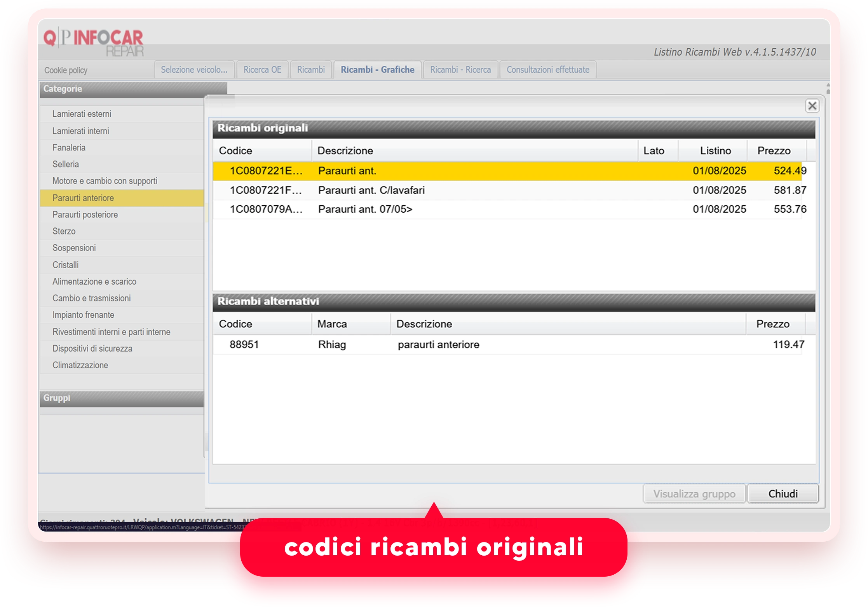Click the Gruppi panel header
868x607 pixels.
[x=122, y=398]
